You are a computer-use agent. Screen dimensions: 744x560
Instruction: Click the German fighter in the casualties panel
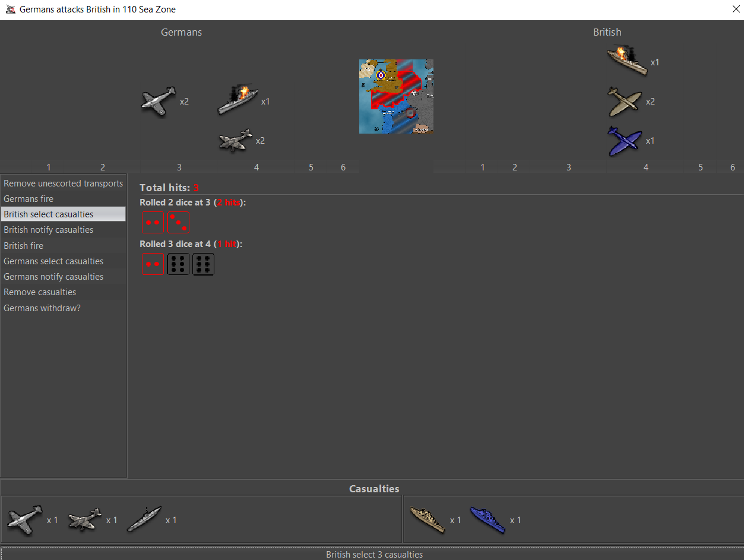(24, 520)
